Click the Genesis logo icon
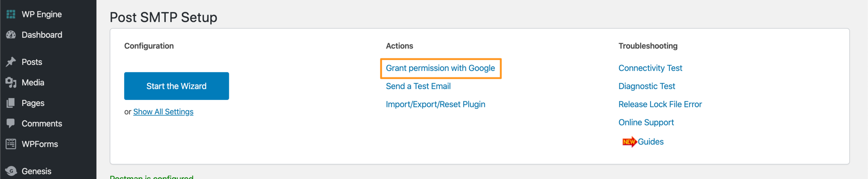The image size is (868, 179). click(x=11, y=171)
